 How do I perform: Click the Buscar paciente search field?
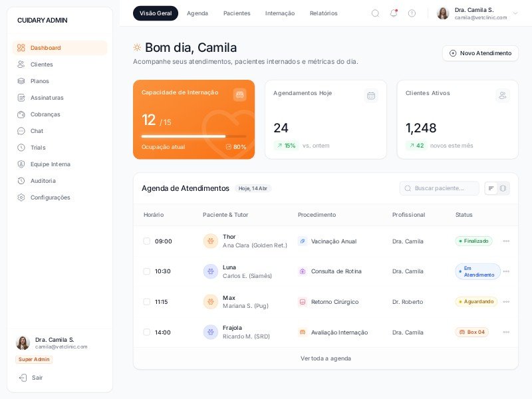[440, 188]
